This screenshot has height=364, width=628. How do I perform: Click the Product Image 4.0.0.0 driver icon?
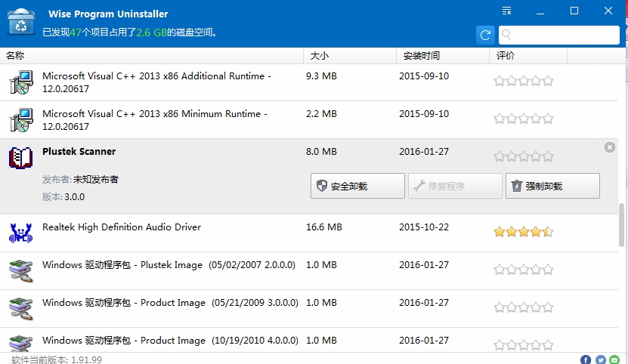tap(21, 344)
